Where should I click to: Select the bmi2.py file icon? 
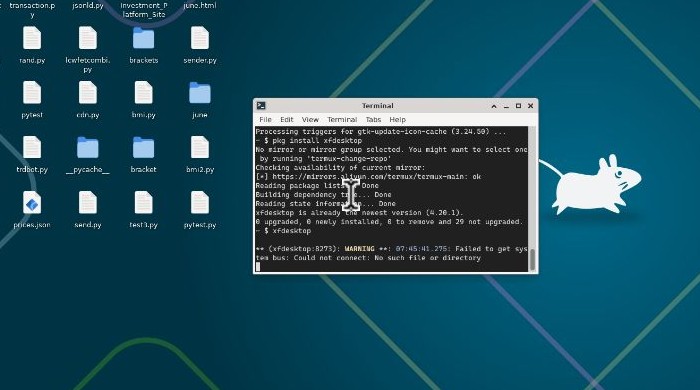tap(200, 148)
